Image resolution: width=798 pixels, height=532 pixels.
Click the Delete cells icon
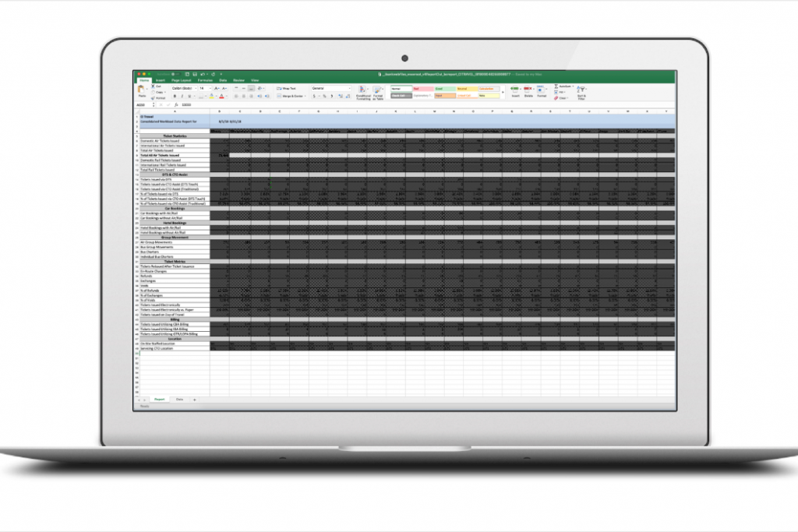click(528, 89)
